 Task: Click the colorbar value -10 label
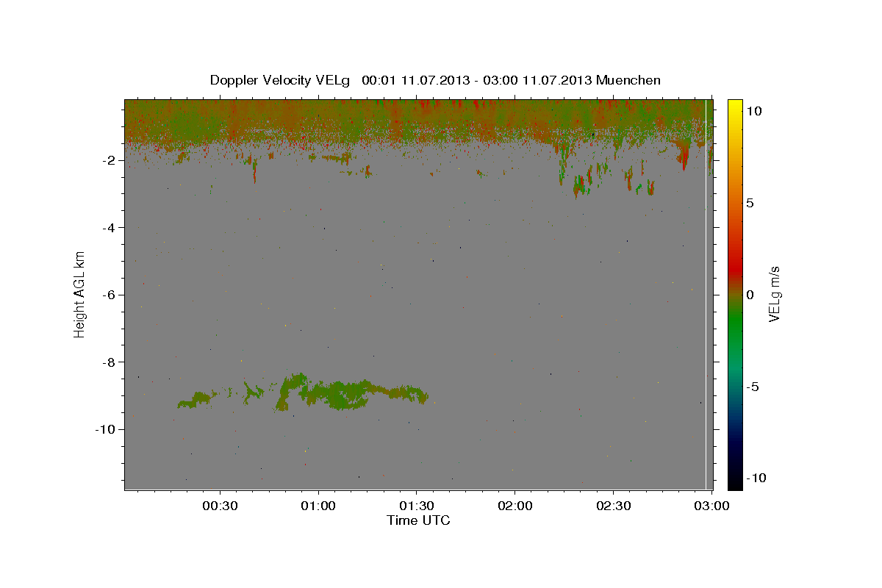click(755, 478)
